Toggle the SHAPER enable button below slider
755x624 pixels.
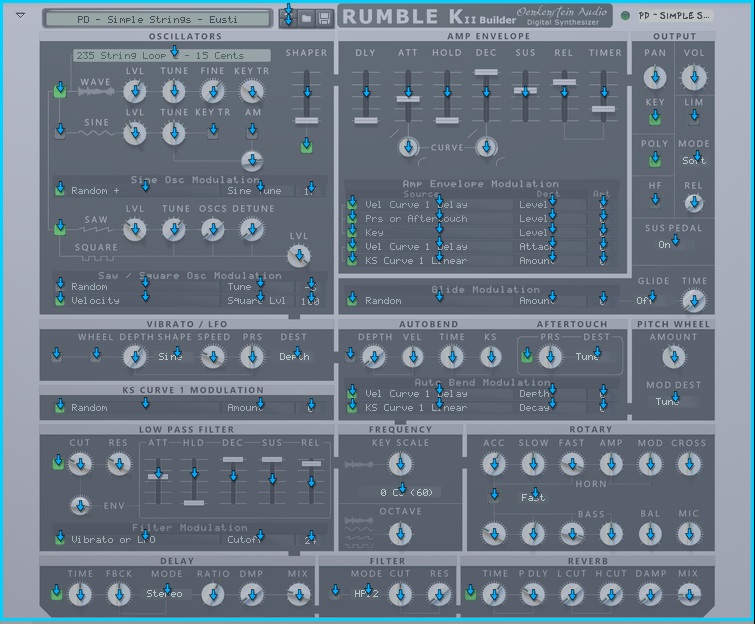pyautogui.click(x=307, y=146)
